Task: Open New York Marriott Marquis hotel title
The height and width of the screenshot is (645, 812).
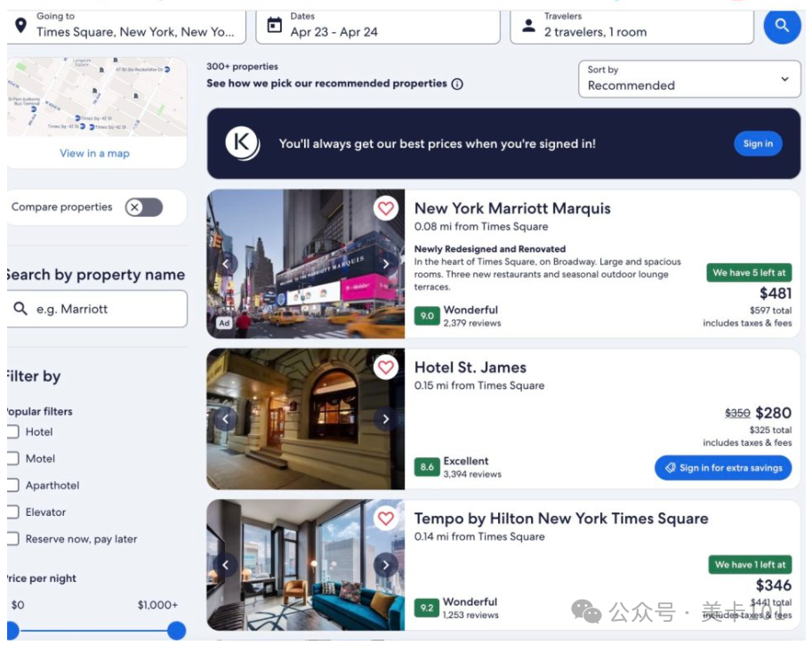Action: pos(512,208)
